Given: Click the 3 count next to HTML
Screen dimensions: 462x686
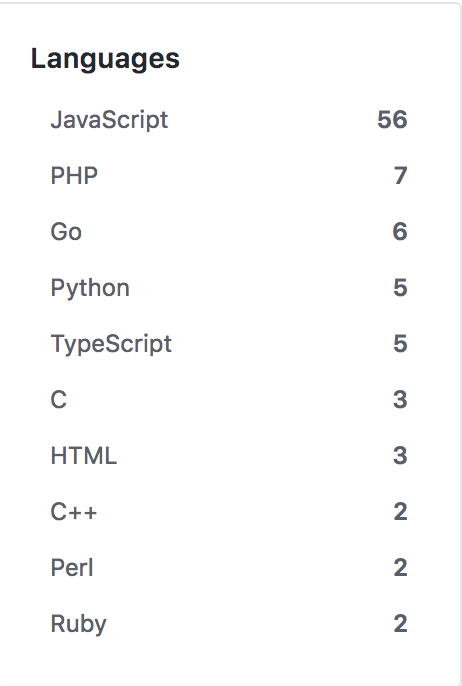Looking at the screenshot, I should tap(400, 456).
